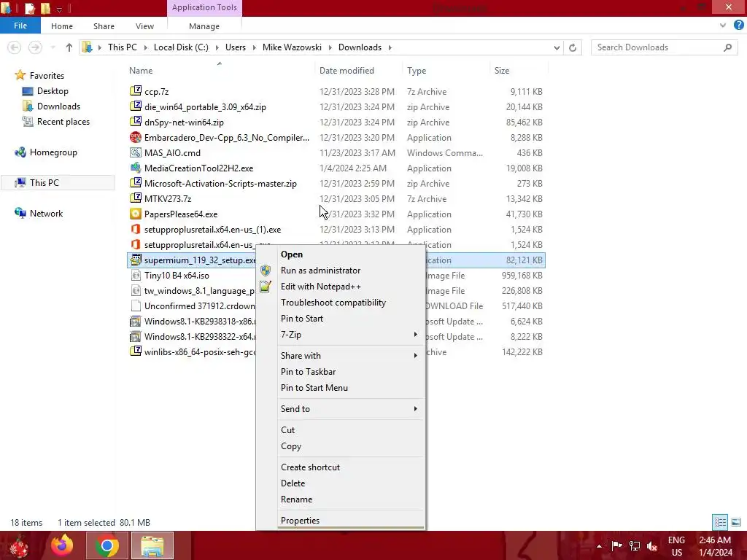The image size is (747, 560).
Task: Select the Tiny10 B4 x64.iso disc icon
Action: tap(136, 275)
